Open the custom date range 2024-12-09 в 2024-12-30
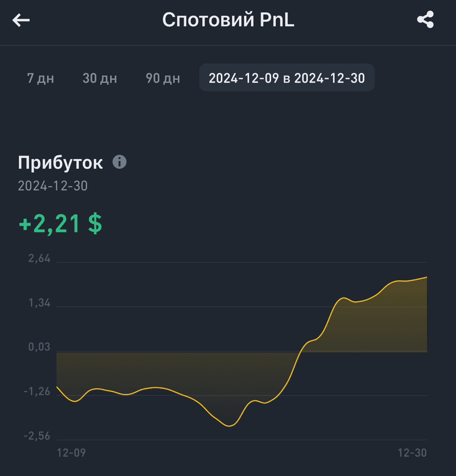Screen dimensions: 456x476 point(287,78)
